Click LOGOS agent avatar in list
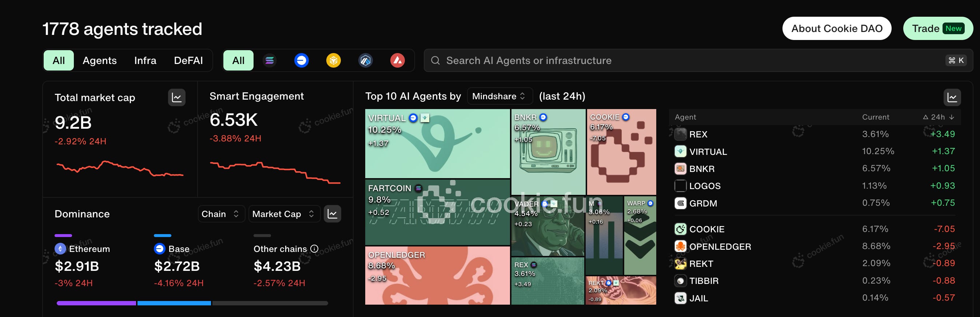 [681, 186]
